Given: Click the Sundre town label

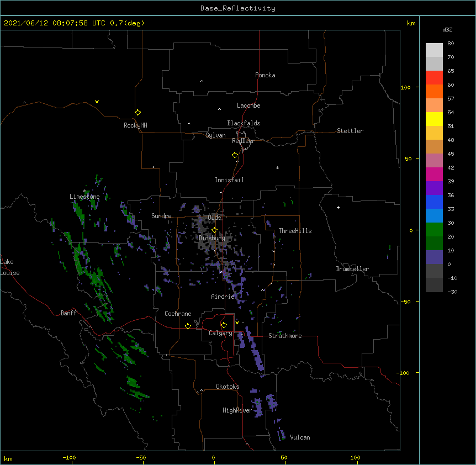Looking at the screenshot, I should pyautogui.click(x=161, y=216).
